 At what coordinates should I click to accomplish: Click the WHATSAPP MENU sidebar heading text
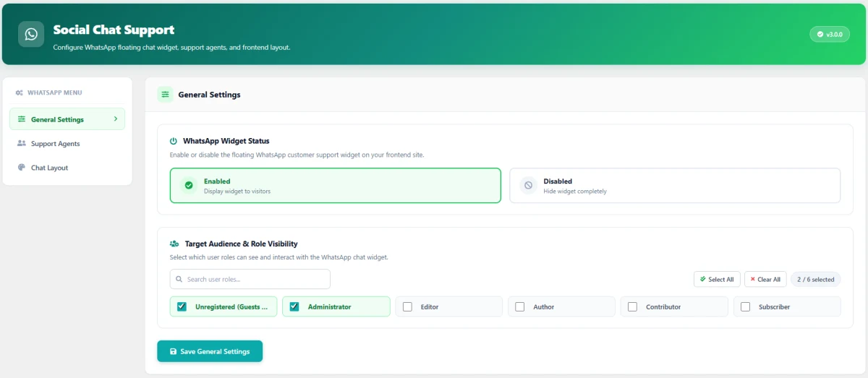(x=55, y=93)
